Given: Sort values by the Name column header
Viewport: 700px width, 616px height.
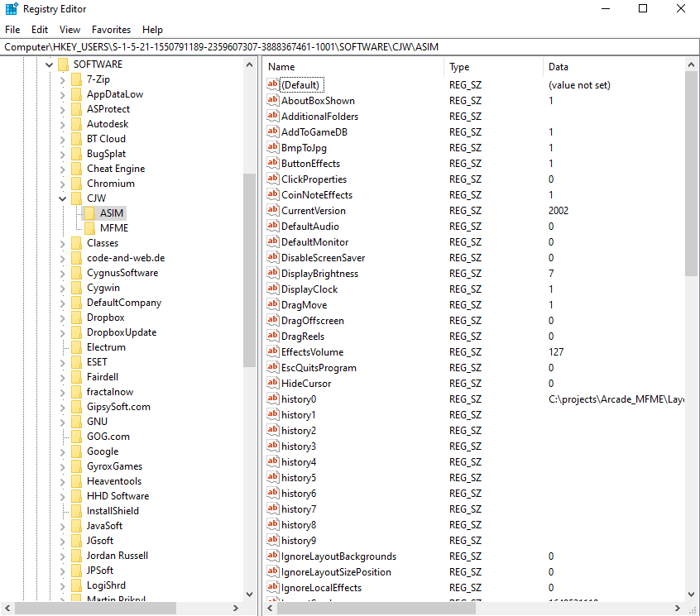Looking at the screenshot, I should point(355,67).
